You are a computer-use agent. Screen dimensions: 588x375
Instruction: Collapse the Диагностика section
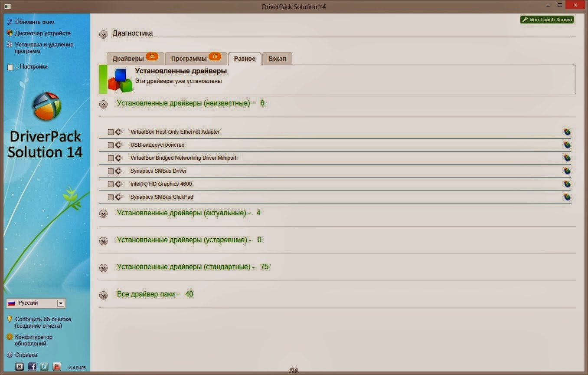103,34
